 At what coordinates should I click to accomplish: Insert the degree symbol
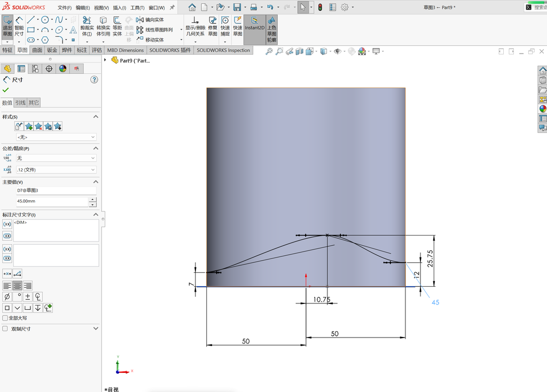(18, 297)
